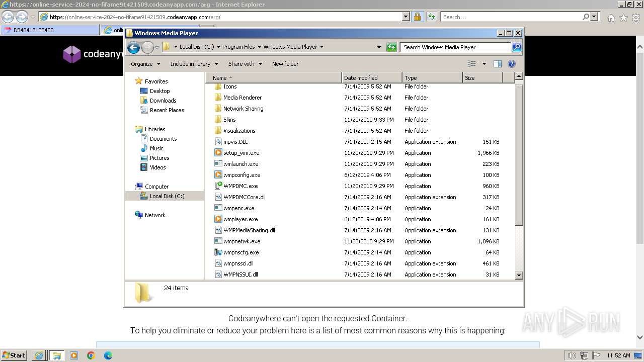This screenshot has width=644, height=362.
Task: Toggle the preview pane icon
Action: (x=498, y=64)
